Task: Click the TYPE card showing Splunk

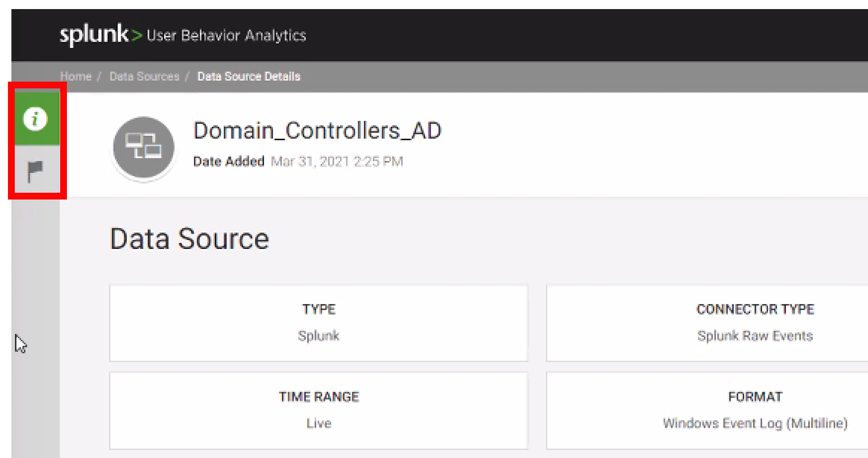Action: click(x=318, y=323)
